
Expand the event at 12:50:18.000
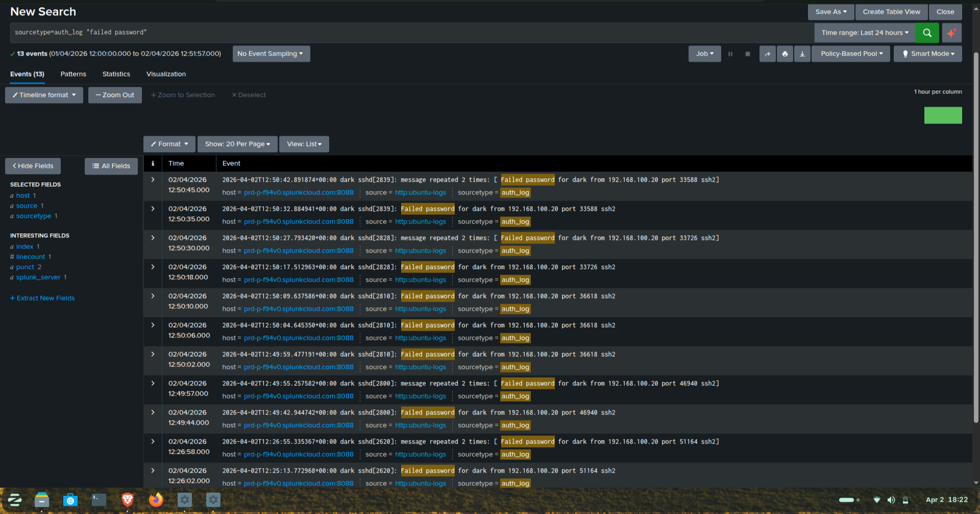pyautogui.click(x=153, y=267)
